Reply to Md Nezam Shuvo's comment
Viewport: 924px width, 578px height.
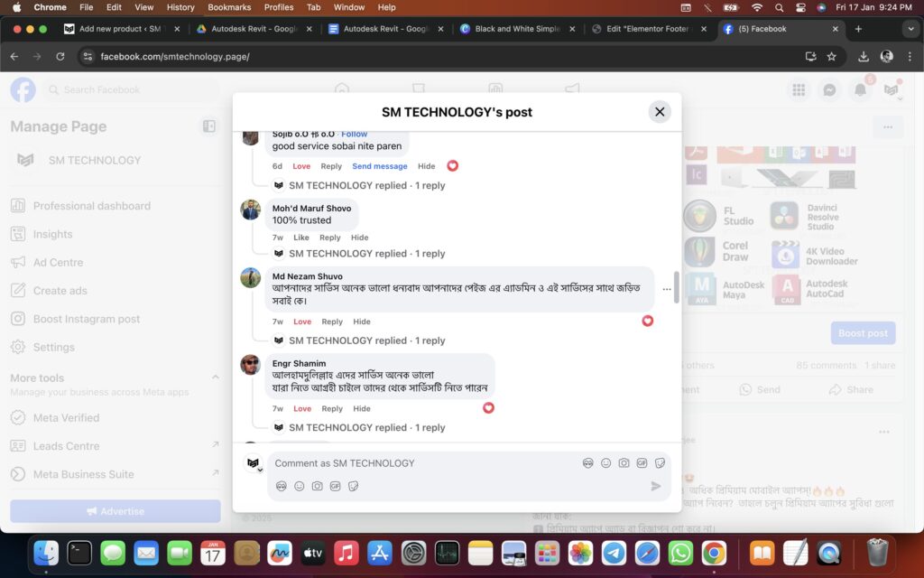coord(332,322)
